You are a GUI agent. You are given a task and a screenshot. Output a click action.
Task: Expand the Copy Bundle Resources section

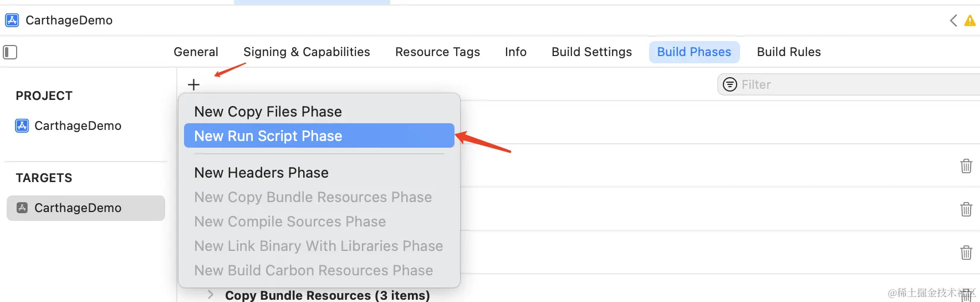[211, 294]
